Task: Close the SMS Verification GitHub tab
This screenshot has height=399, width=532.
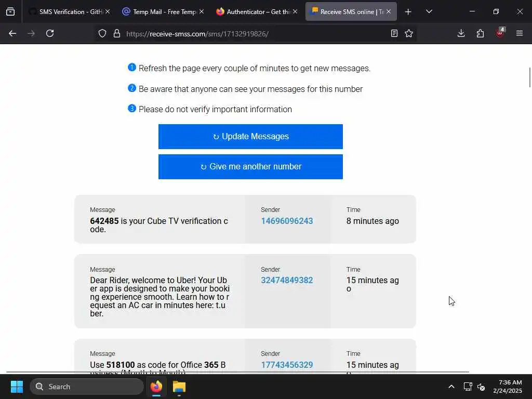Action: (108, 12)
